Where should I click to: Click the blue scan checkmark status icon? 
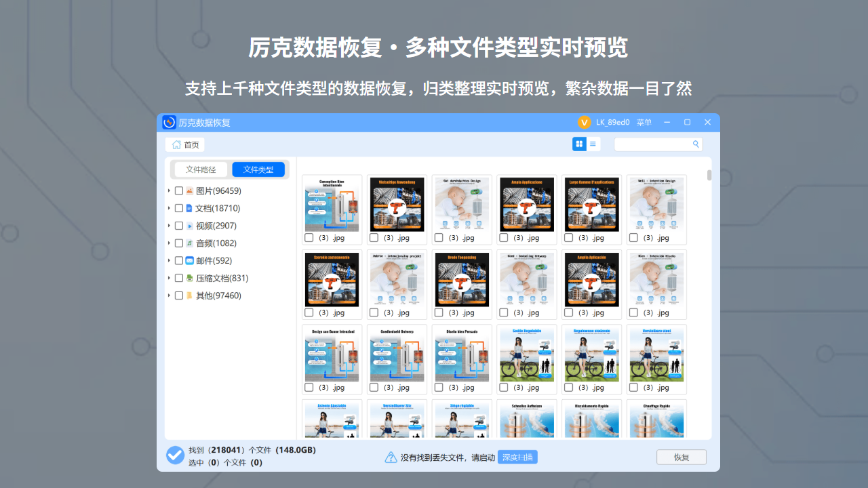175,455
